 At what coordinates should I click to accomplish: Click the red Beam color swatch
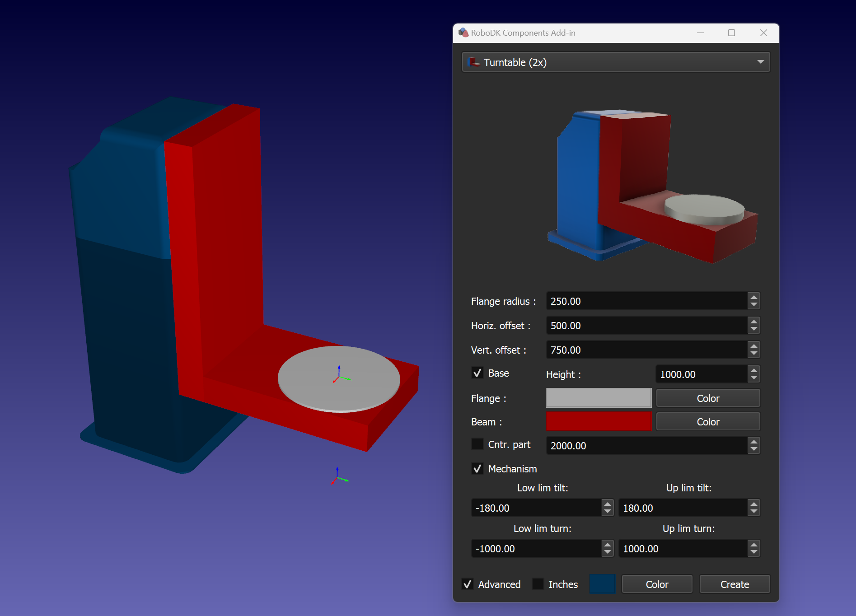(599, 421)
